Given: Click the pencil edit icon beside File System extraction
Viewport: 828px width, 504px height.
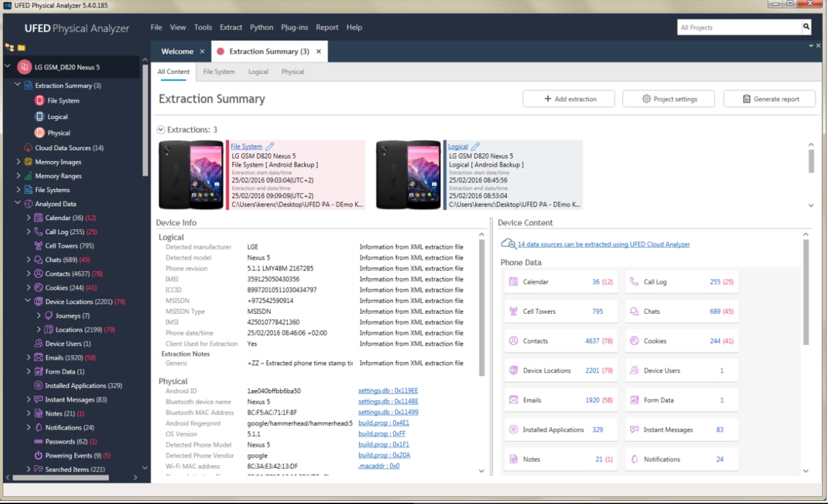Looking at the screenshot, I should (270, 147).
